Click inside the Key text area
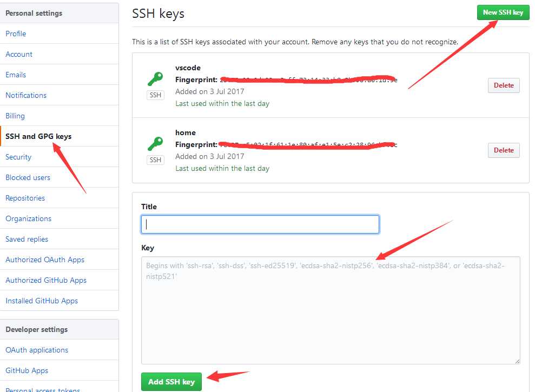 [x=331, y=310]
